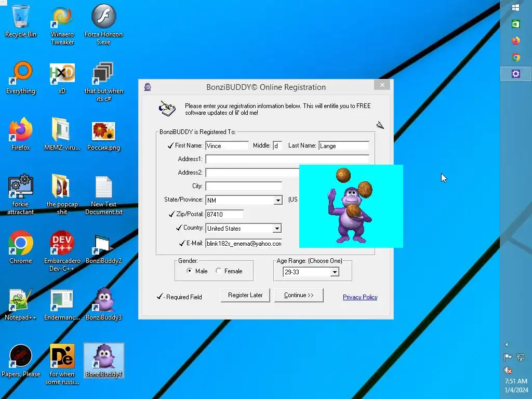532x399 pixels.
Task: Open the network tray icon
Action: [x=521, y=357]
